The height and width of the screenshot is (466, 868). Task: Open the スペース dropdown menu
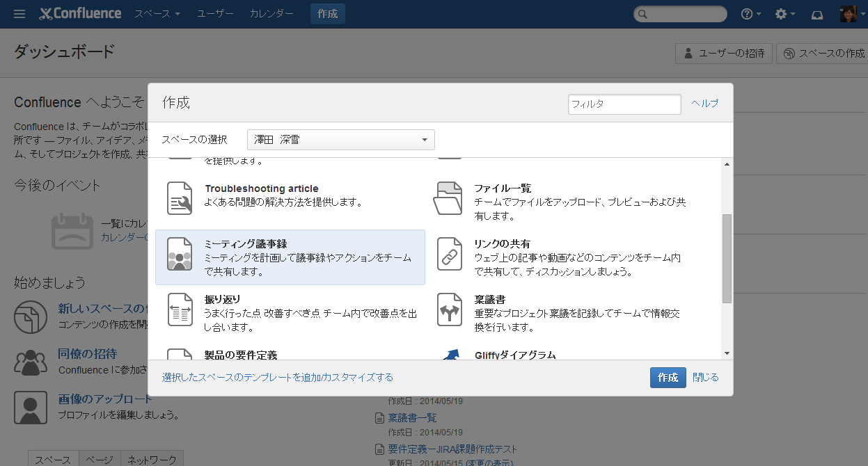pos(157,14)
